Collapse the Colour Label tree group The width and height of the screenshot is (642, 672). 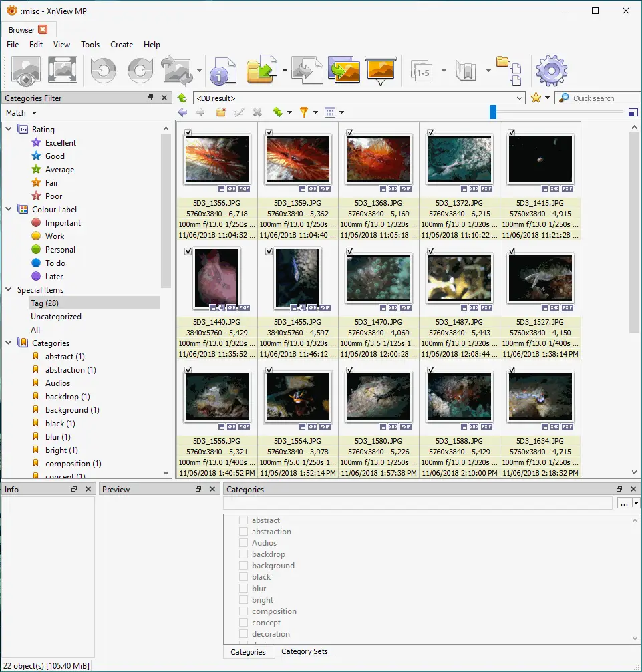pos(9,210)
